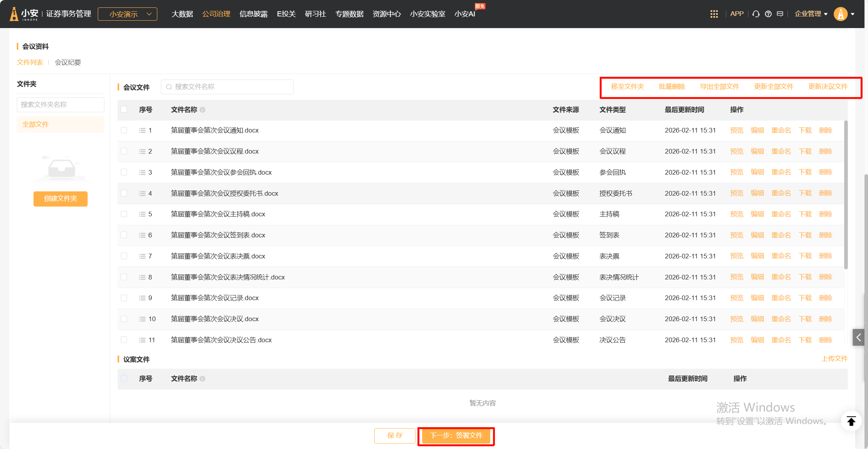The width and height of the screenshot is (868, 449).
Task: Expand the 企业管理 dropdown menu
Action: click(x=811, y=14)
